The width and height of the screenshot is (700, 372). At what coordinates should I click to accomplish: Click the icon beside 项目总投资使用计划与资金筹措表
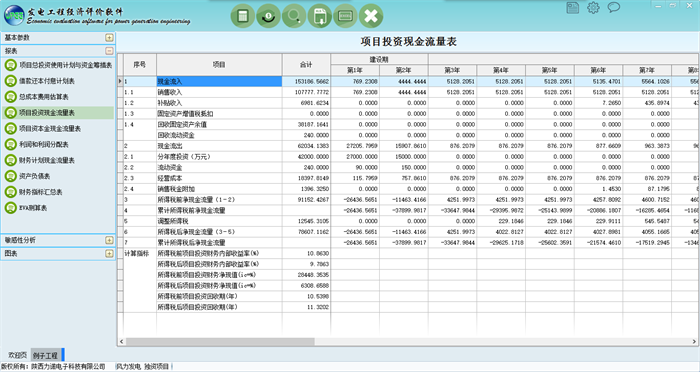tap(10, 65)
